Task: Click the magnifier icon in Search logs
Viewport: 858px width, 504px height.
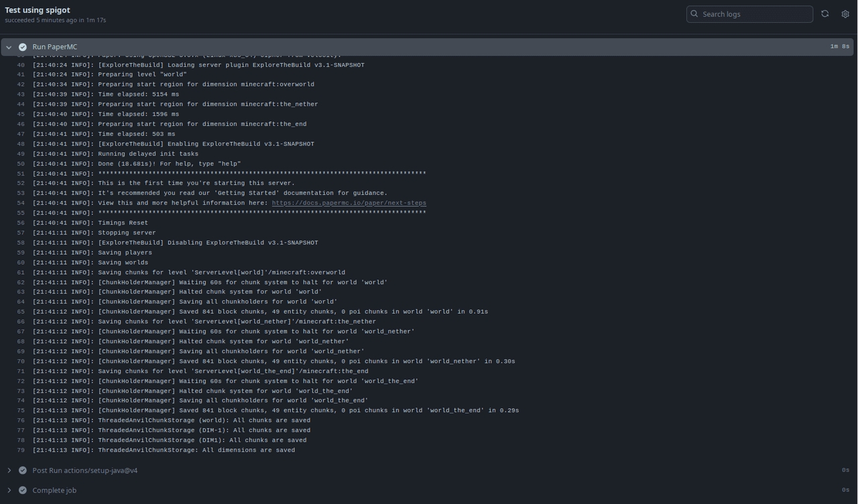Action: point(694,14)
